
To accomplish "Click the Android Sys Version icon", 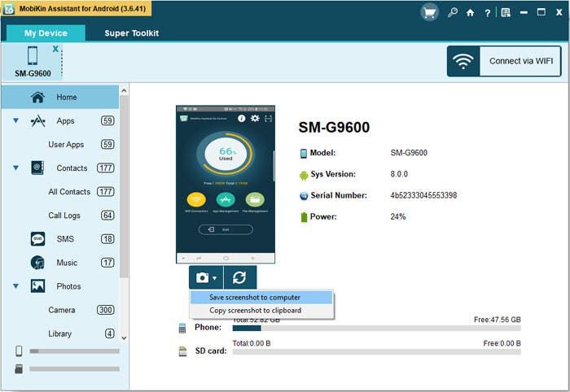I will [304, 176].
